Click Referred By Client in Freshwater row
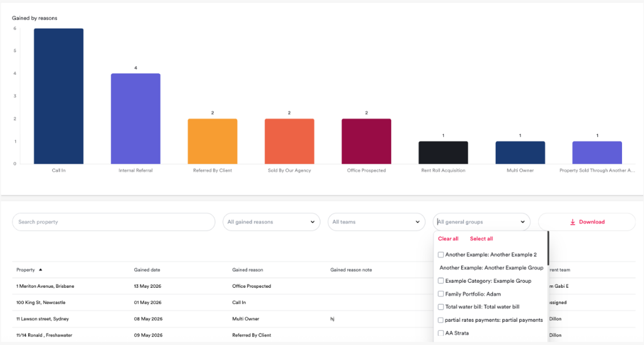This screenshot has height=345, width=644. pos(252,335)
